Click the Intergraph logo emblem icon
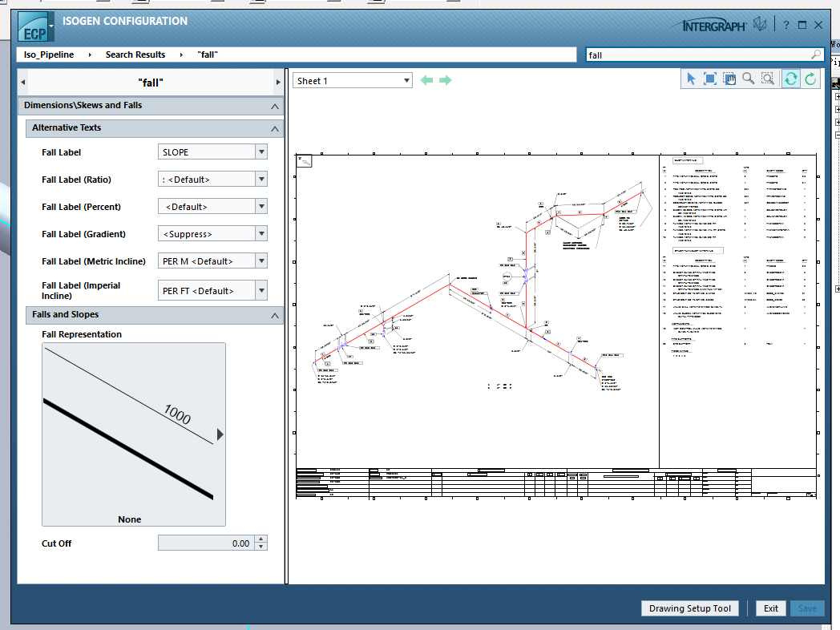Image resolution: width=840 pixels, height=630 pixels. (x=760, y=24)
